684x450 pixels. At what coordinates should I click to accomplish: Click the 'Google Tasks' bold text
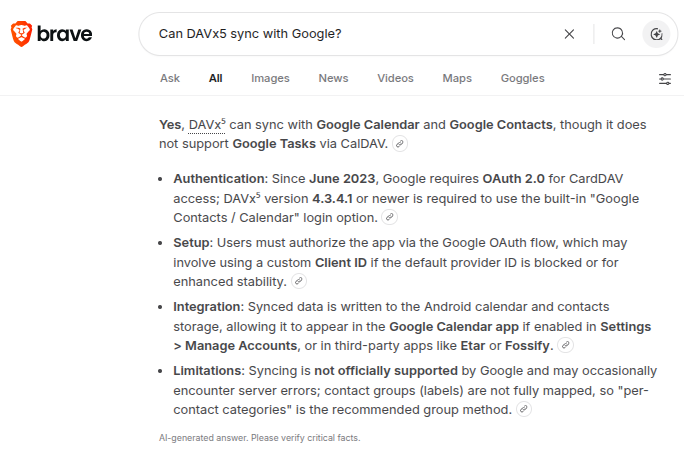point(274,143)
